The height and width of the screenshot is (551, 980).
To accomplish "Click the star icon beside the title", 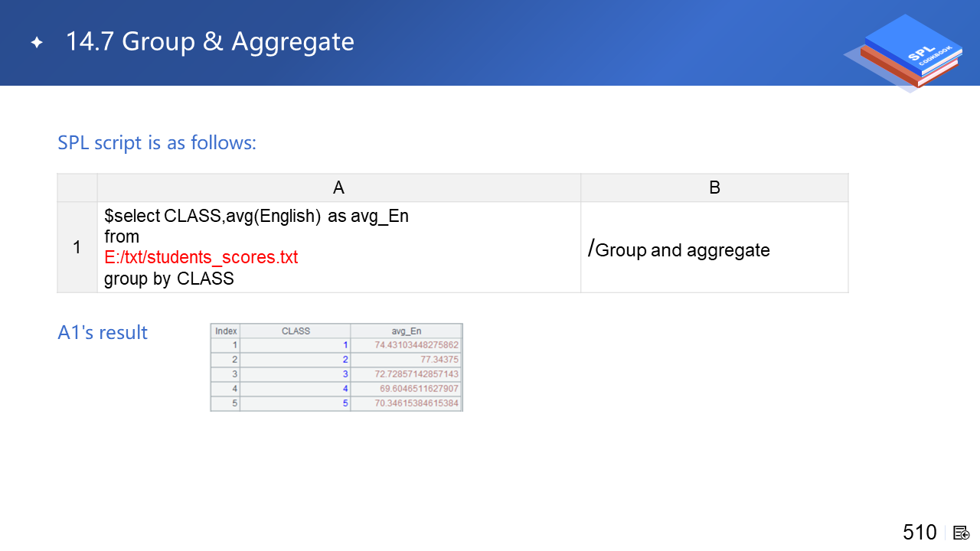I will tap(36, 43).
